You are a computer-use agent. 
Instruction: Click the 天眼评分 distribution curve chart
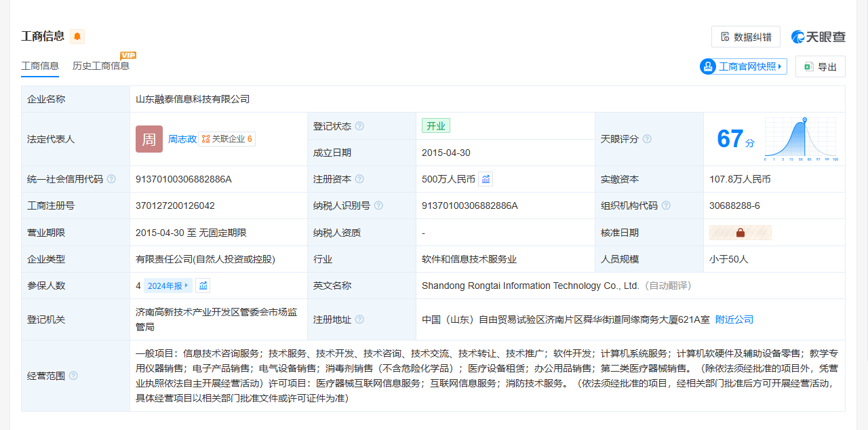(x=800, y=139)
